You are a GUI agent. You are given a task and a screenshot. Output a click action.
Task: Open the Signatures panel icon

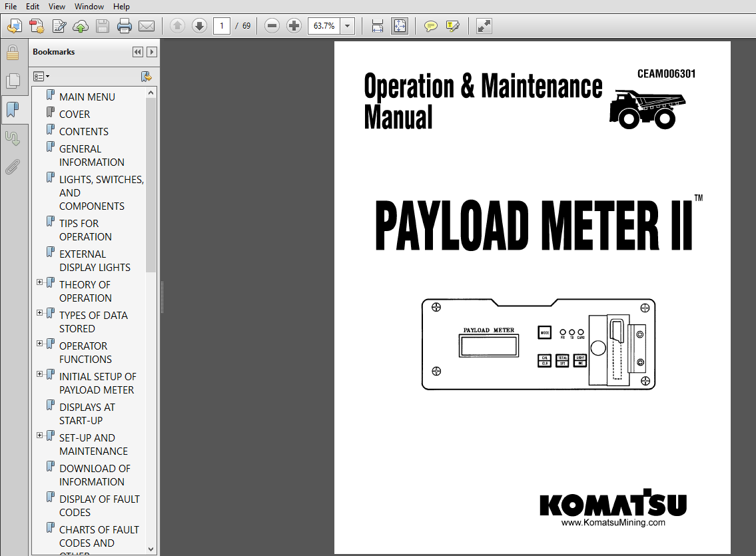[x=13, y=139]
